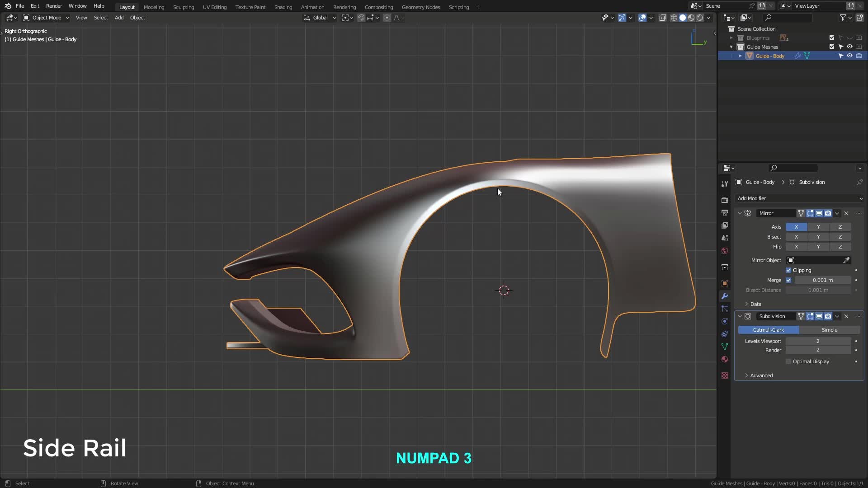
Task: Open the Texture properties checker icon tab
Action: pyautogui.click(x=725, y=375)
